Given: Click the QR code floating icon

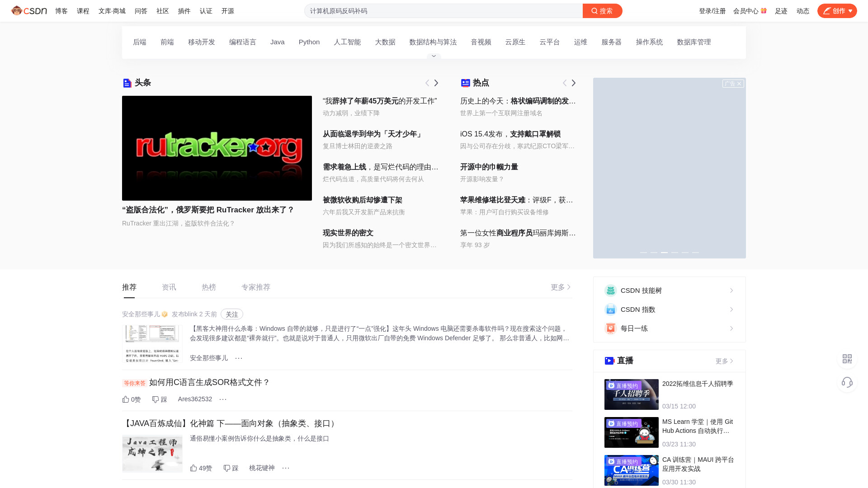Looking at the screenshot, I should tap(847, 359).
